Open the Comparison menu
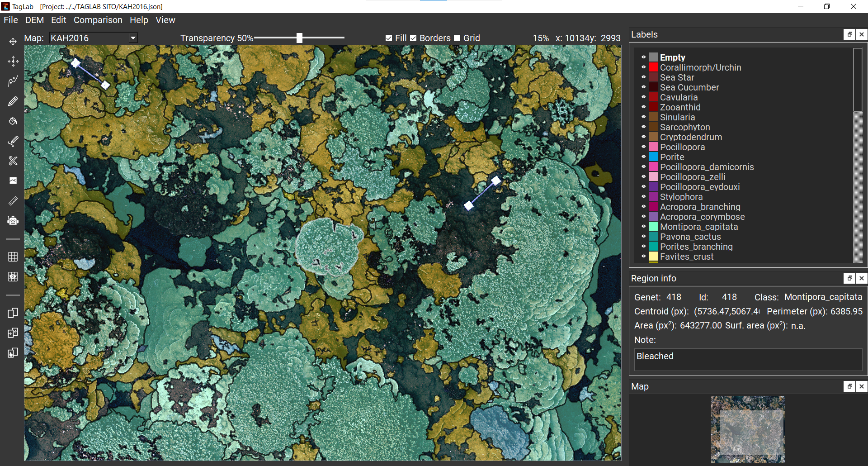868x466 pixels. point(98,20)
